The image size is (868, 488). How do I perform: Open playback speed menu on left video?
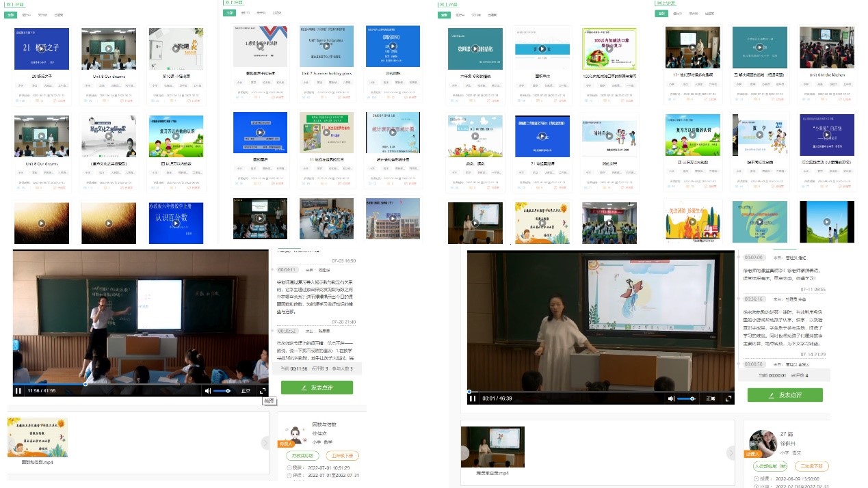246,391
